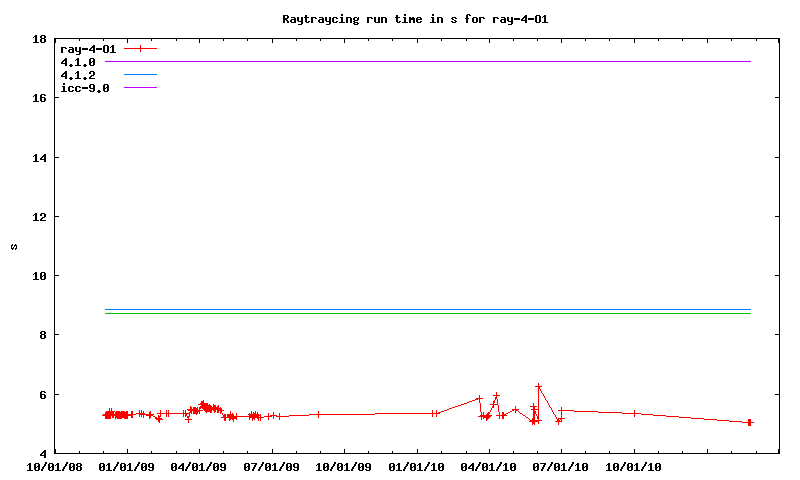Click the 18 y-axis tick label
Image resolution: width=800 pixels, height=480 pixels.
pos(39,40)
